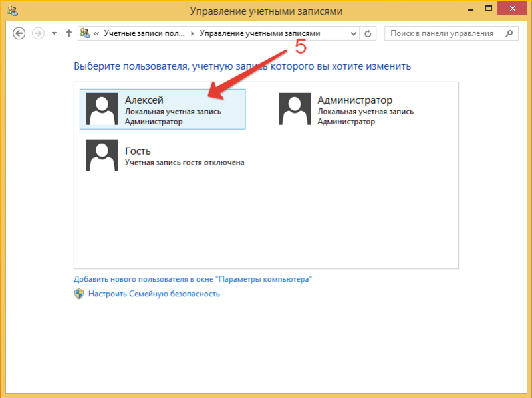
Task: Click the user accounts icon in the address bar
Action: pos(85,33)
